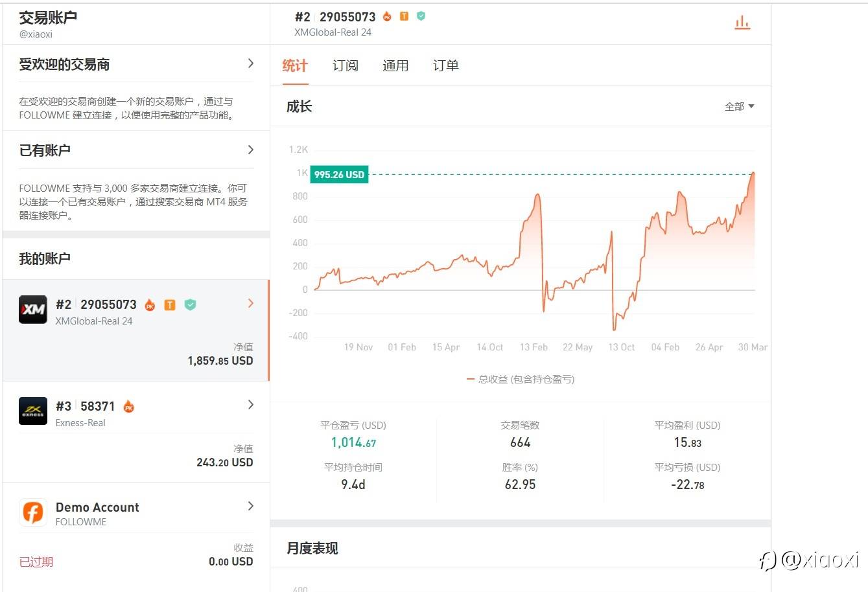Expand the 受欢迎的交易商 section arrow

pyautogui.click(x=251, y=63)
